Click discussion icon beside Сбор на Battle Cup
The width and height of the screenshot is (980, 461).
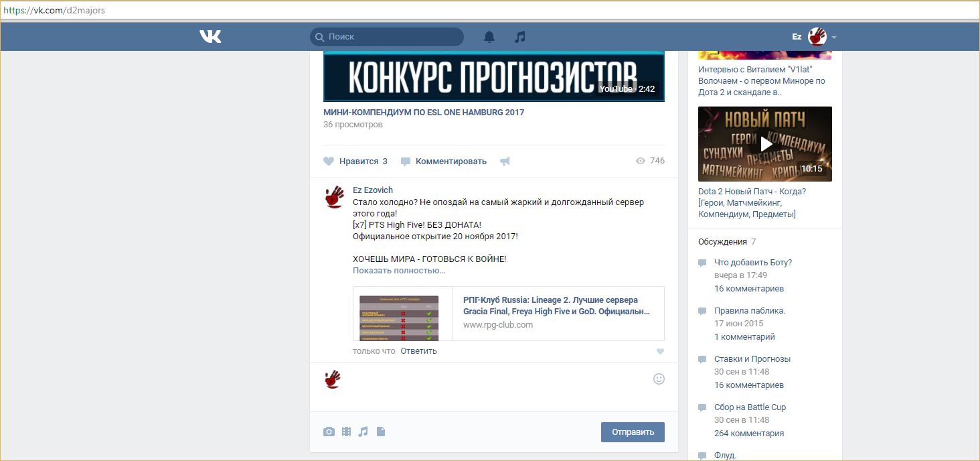coord(702,408)
